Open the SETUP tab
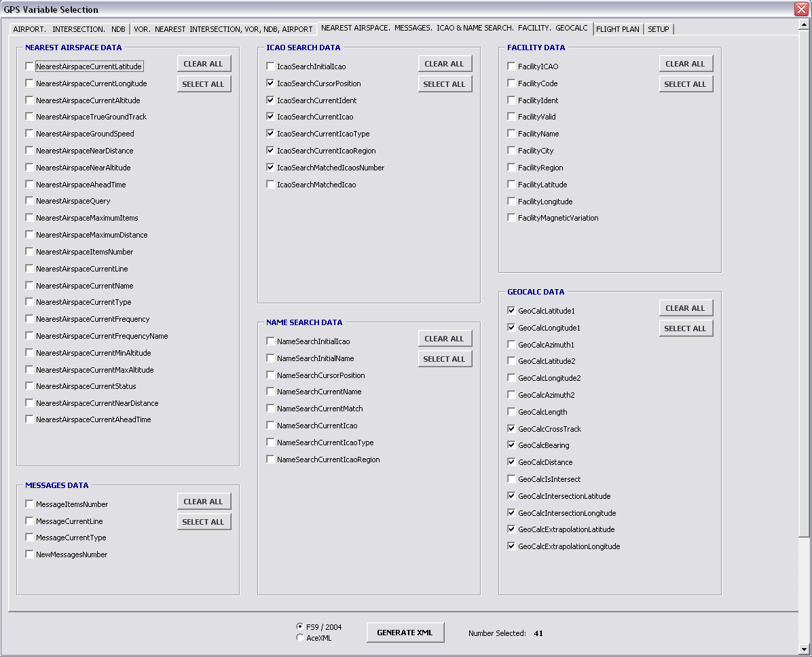Screen dimensions: 812x657 (x=658, y=29)
